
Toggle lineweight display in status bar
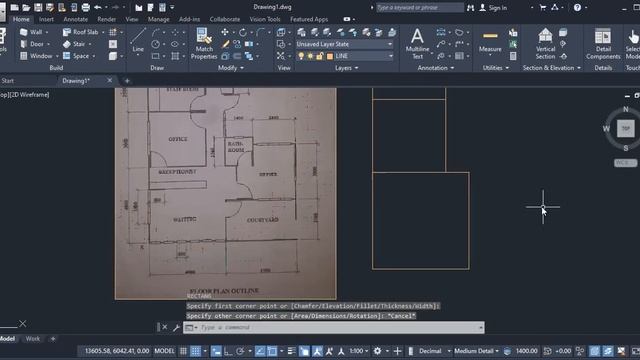291,351
